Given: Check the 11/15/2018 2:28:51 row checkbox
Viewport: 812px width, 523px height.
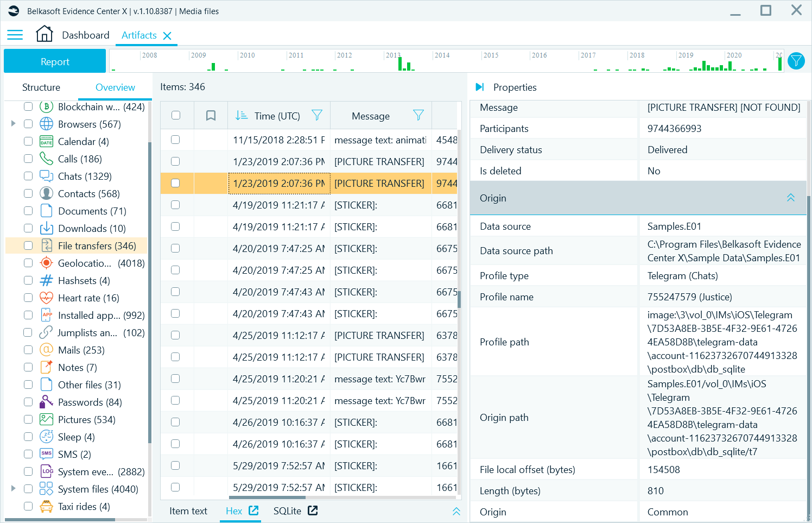Looking at the screenshot, I should (175, 140).
